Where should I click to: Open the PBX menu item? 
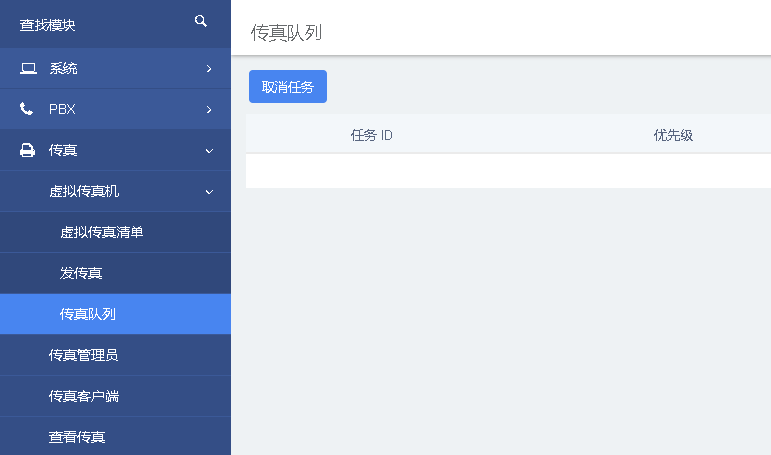[115, 109]
